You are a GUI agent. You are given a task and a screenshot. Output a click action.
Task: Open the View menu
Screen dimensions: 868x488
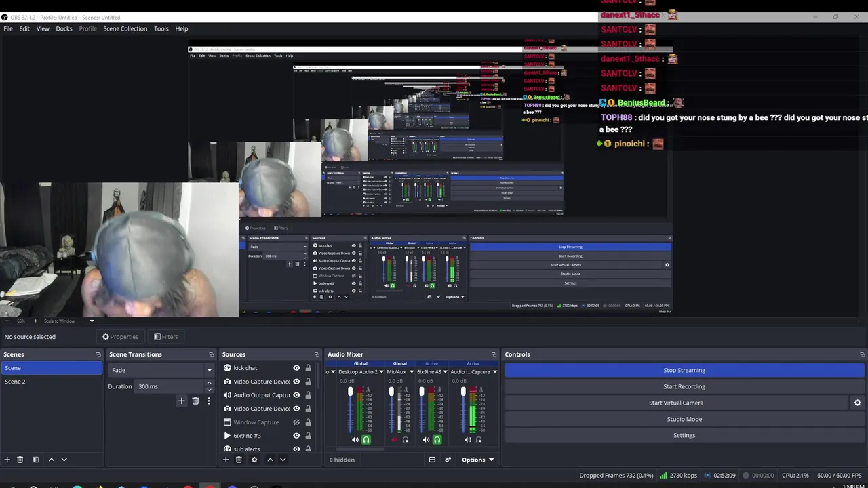pos(43,28)
